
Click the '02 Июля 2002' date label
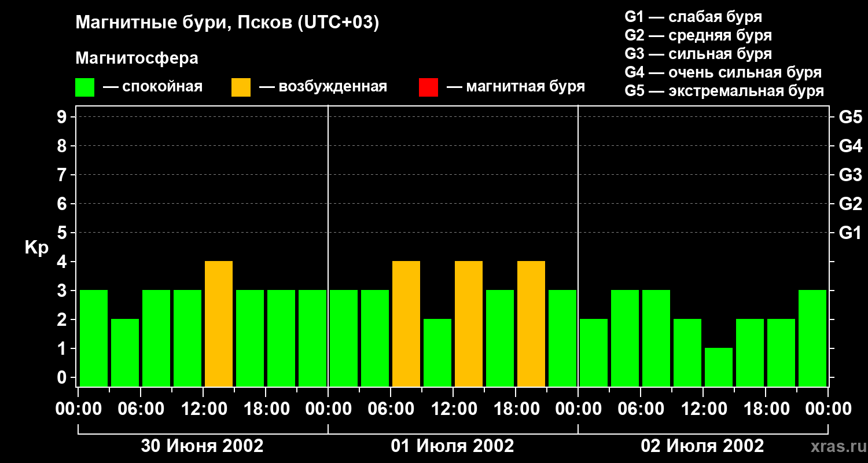point(703,446)
